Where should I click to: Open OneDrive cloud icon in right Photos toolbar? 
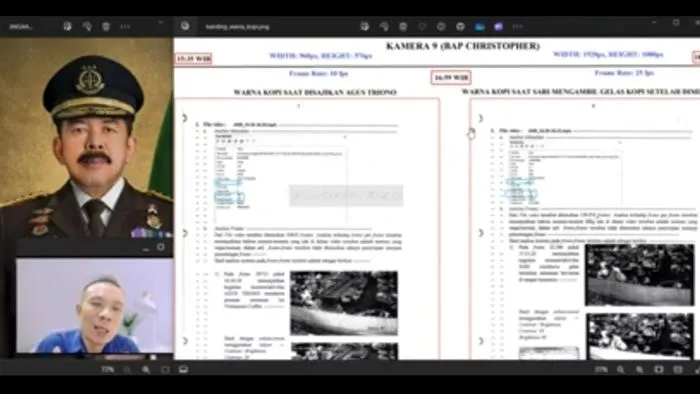[x=480, y=26]
